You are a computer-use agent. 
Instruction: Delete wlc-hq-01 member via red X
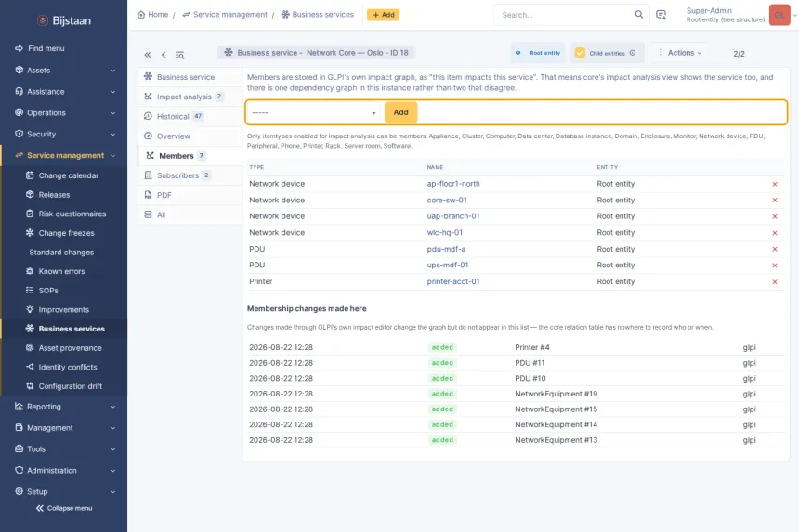pyautogui.click(x=775, y=233)
